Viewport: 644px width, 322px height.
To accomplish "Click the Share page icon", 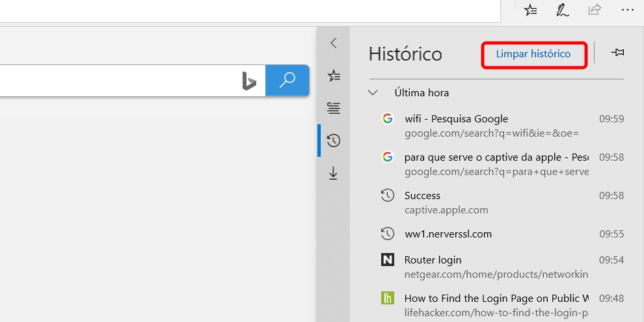I will coord(595,10).
